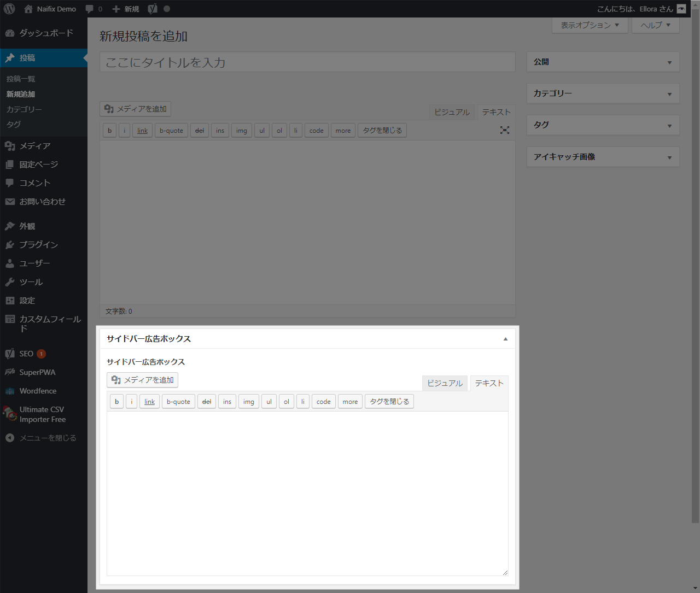Click main editor del quicktag
Screen dimensions: 700x593
pos(200,131)
